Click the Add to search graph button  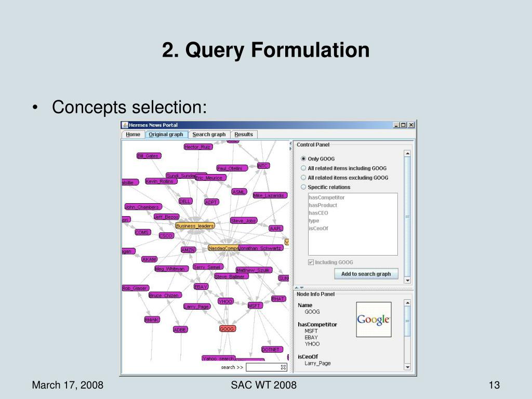[366, 274]
